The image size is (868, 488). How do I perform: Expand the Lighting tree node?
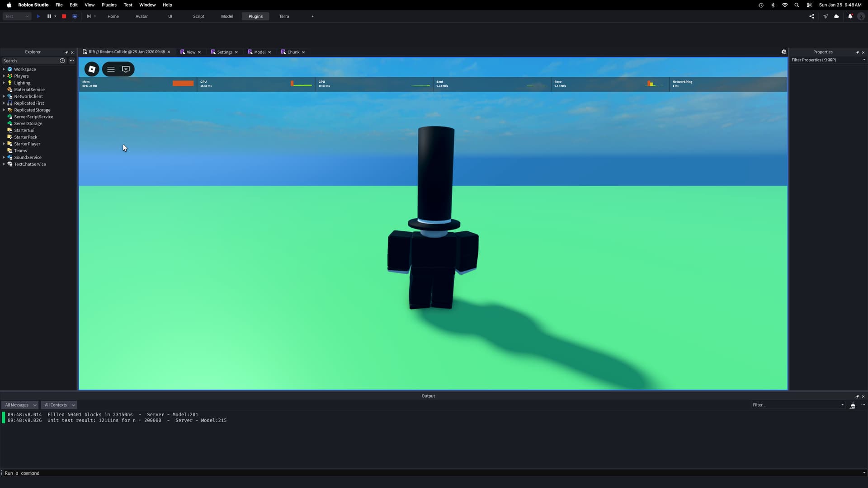(x=4, y=83)
